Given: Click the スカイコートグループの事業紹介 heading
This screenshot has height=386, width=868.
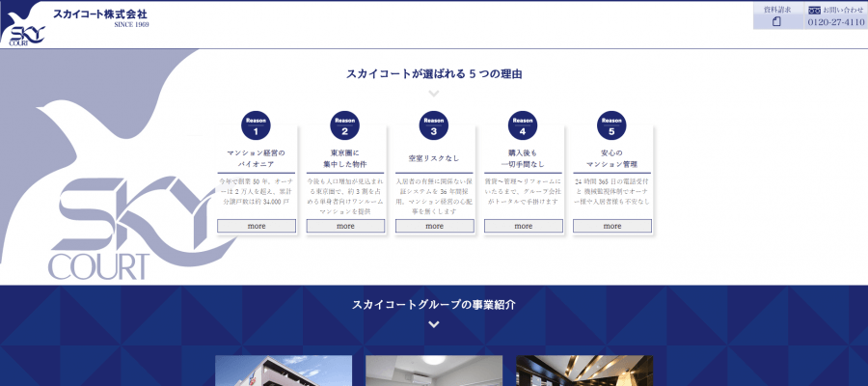Looking at the screenshot, I should pyautogui.click(x=434, y=305).
